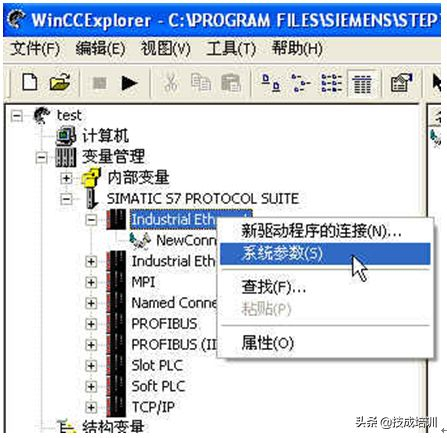Click the Properties toolbar icon
Image resolution: width=447 pixels, height=438 pixels.
(401, 83)
